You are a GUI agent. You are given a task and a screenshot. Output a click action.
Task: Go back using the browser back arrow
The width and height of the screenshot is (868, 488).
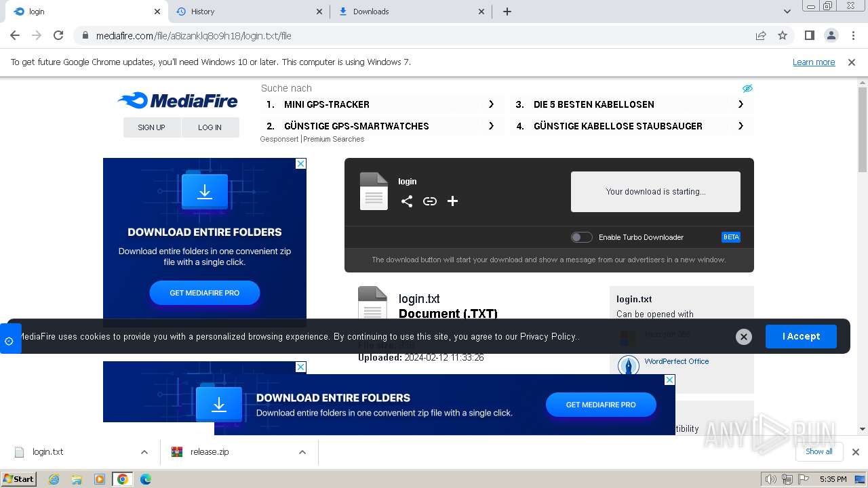click(x=15, y=35)
